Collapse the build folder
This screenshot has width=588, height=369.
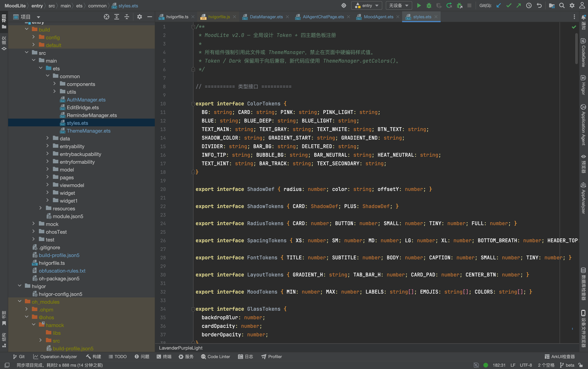(x=27, y=29)
